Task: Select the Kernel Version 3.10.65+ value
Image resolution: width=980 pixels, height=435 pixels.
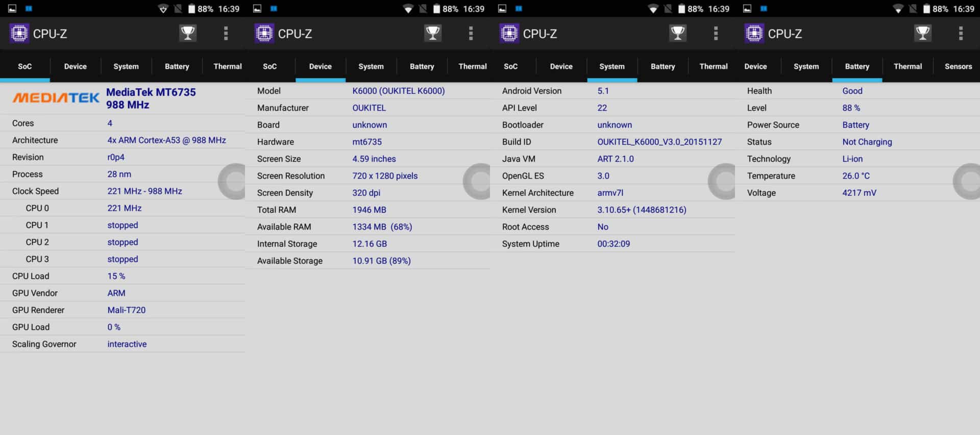Action: coord(642,210)
